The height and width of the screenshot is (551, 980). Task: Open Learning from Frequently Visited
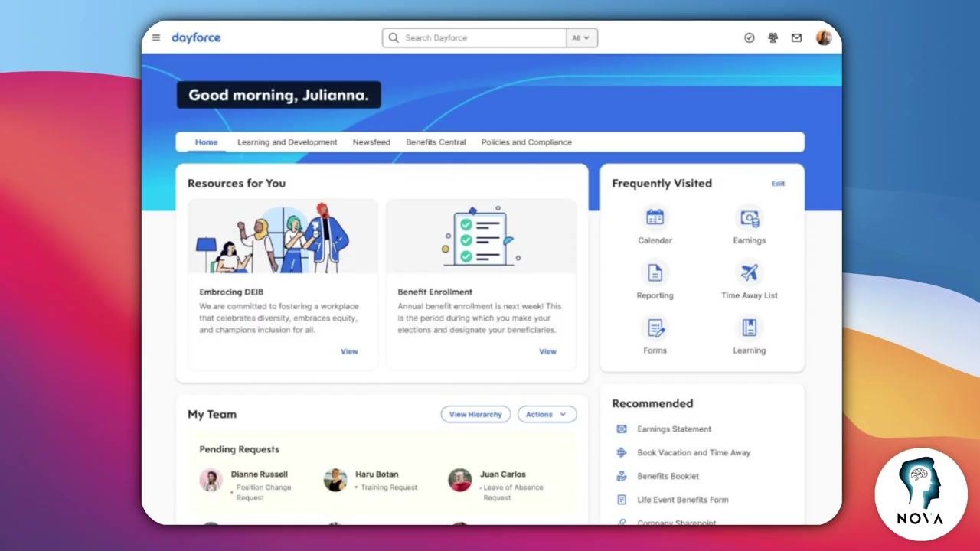749,336
